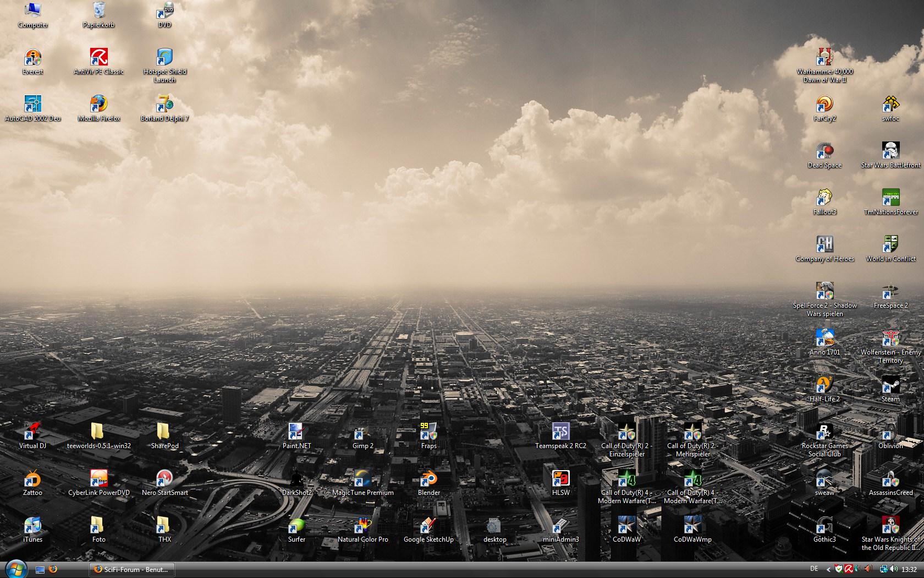The height and width of the screenshot is (578, 924).
Task: Click Show Desktop in Quick Launch
Action: [x=40, y=570]
